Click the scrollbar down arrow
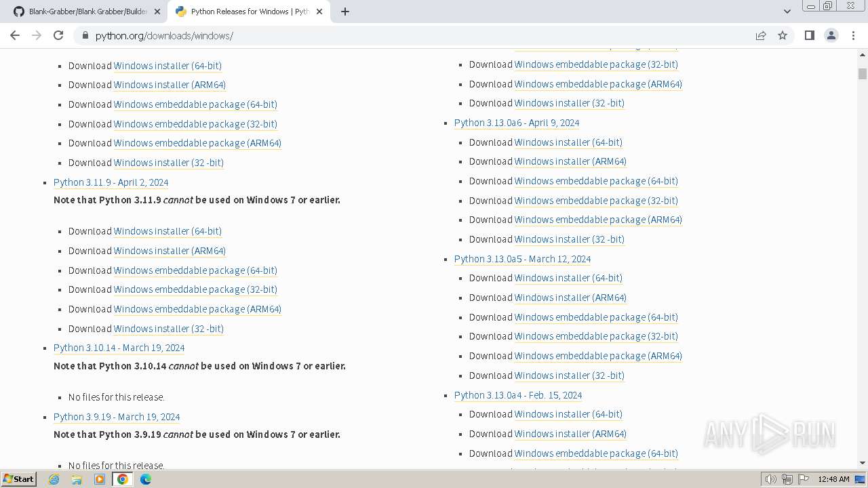 click(x=862, y=463)
